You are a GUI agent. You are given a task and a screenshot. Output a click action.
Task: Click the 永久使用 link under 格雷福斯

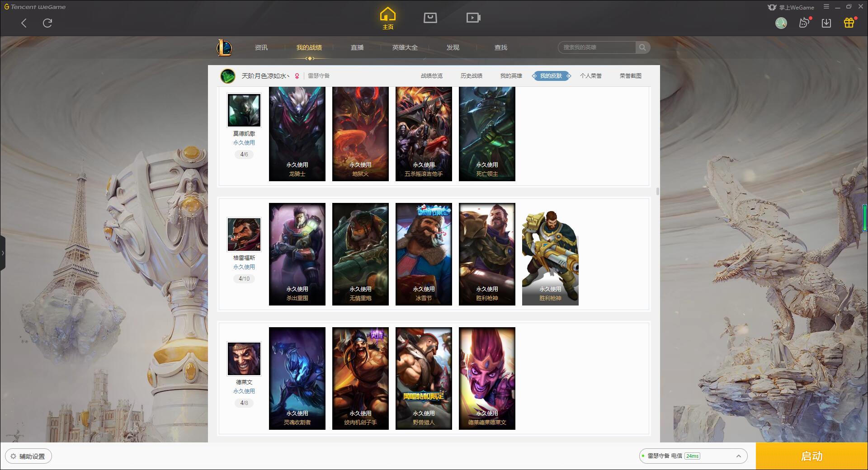244,267
